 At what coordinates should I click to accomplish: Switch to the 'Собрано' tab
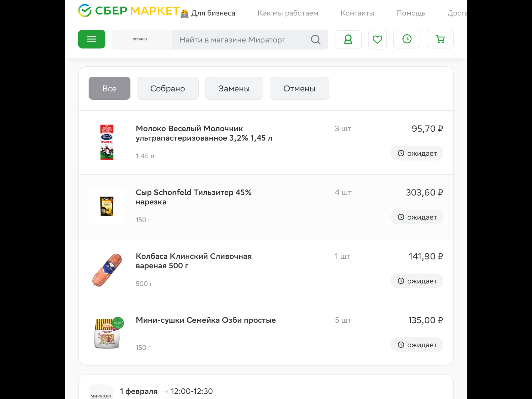(168, 88)
